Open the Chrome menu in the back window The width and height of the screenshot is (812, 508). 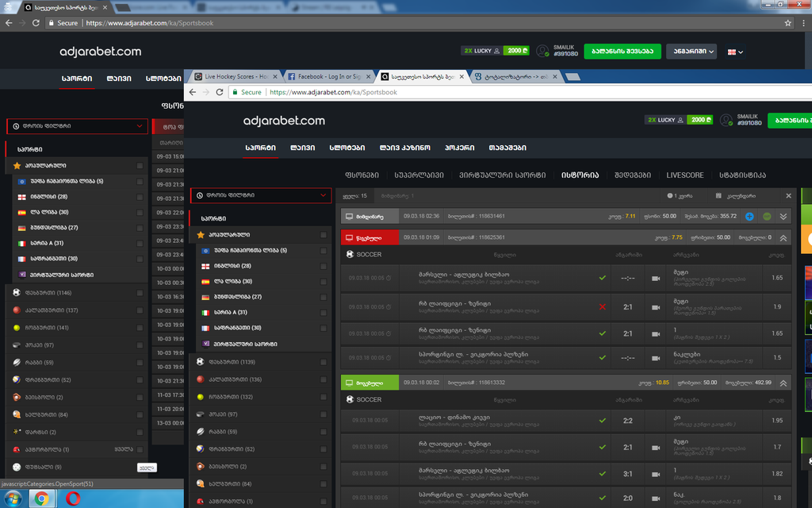[x=804, y=23]
